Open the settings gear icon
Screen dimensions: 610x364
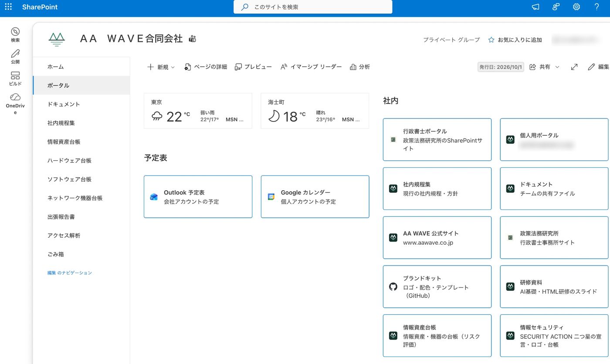[576, 7]
